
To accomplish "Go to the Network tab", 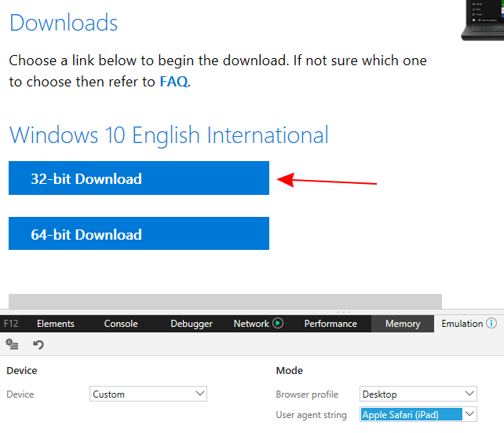I will (x=251, y=324).
